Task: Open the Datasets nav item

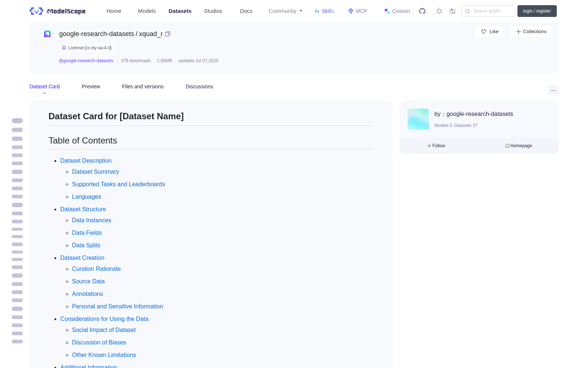Action: click(x=180, y=11)
